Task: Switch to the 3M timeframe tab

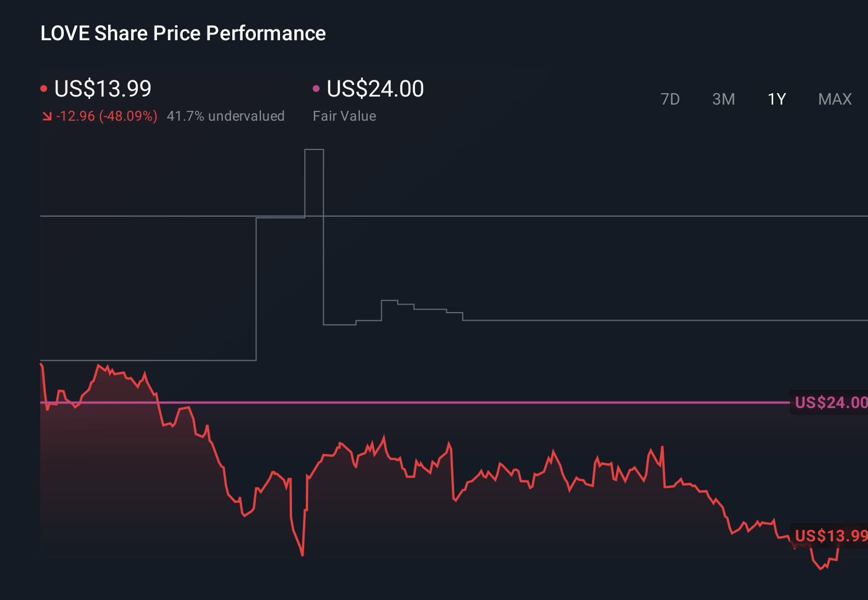Action: tap(724, 99)
